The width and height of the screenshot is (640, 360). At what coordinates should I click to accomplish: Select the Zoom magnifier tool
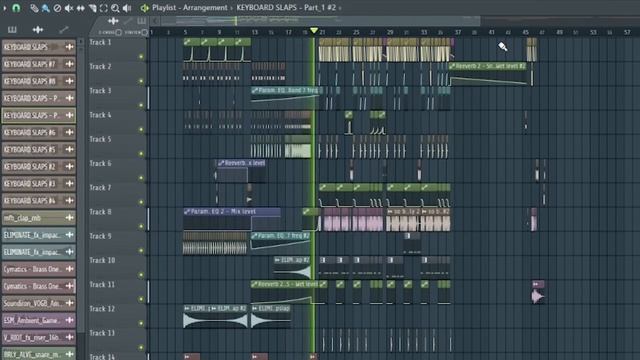click(x=116, y=8)
